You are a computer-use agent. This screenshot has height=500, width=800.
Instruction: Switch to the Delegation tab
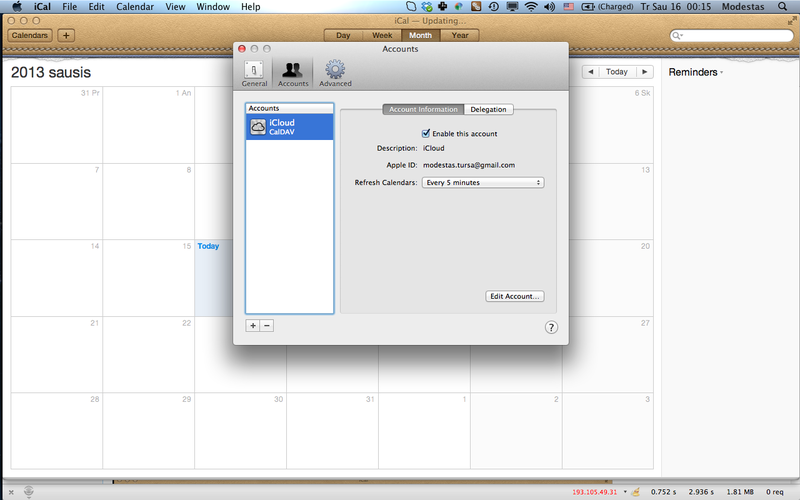(x=488, y=109)
